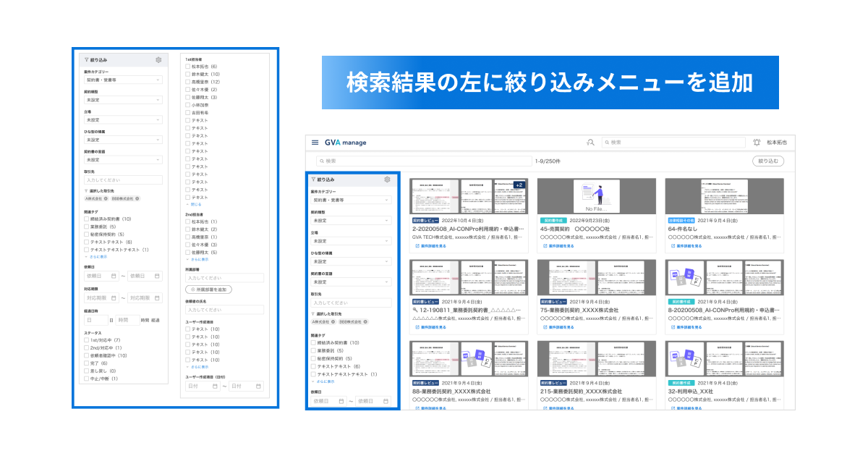The height and width of the screenshot is (456, 868).
Task: Click title 88-業務委託契約_XXXX株式会社
Action: (451, 392)
